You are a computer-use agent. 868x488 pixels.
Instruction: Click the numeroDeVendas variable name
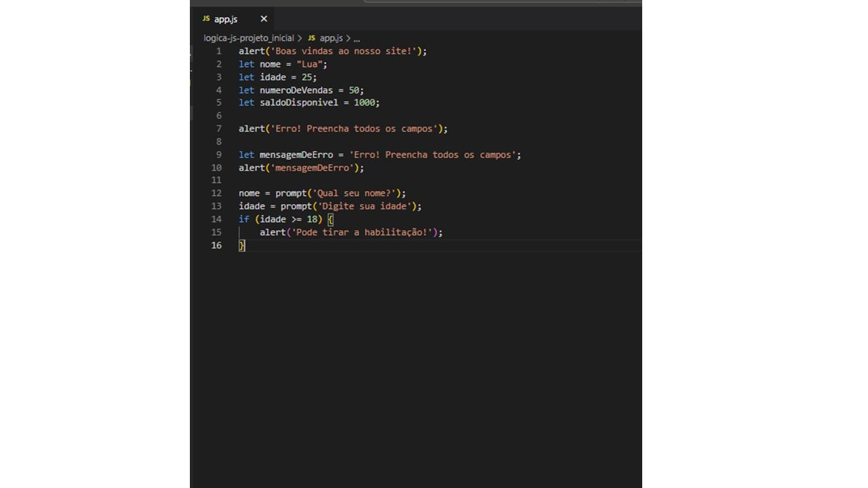[296, 90]
